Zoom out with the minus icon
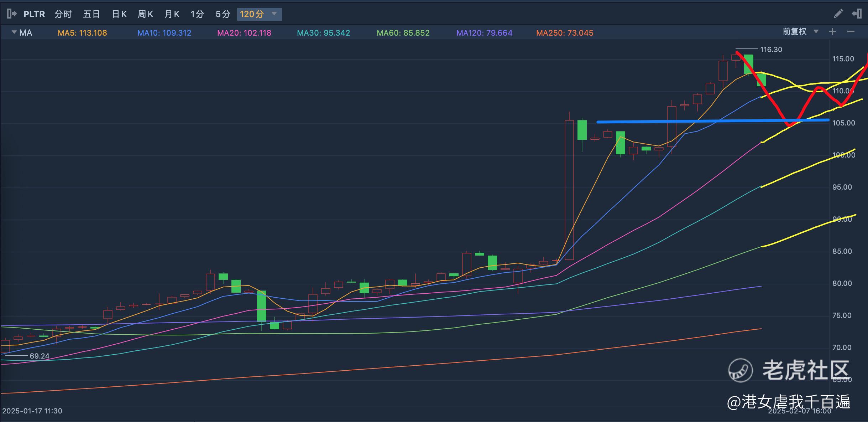This screenshot has width=868, height=422. 851,32
